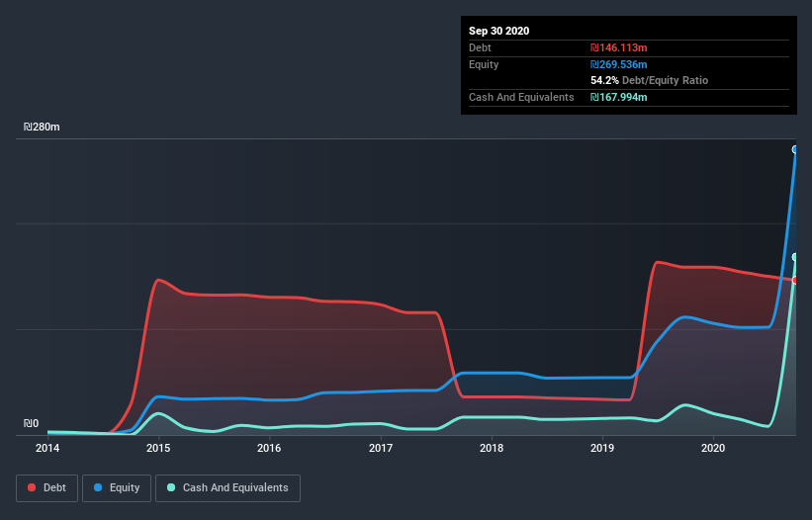This screenshot has height=520, width=812.
Task: Select the red Debt endpoint marker
Action: (795, 281)
